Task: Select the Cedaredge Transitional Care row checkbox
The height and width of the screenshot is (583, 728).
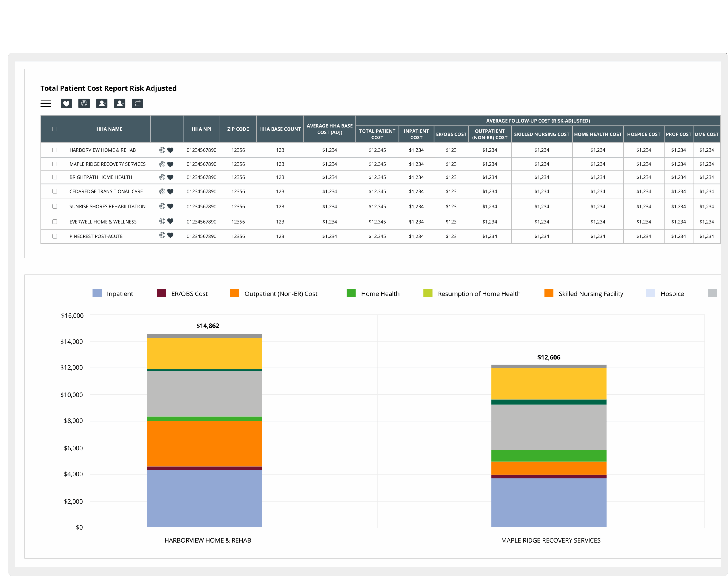Action: click(x=55, y=191)
